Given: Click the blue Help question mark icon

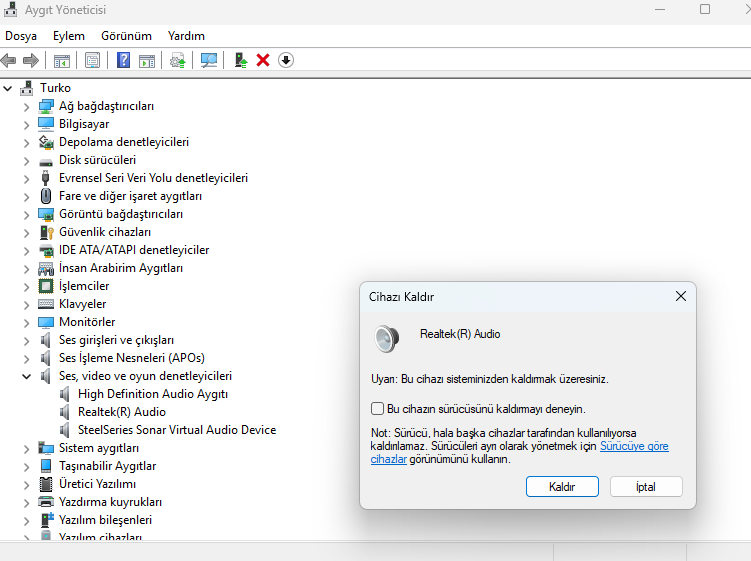Looking at the screenshot, I should 124,60.
